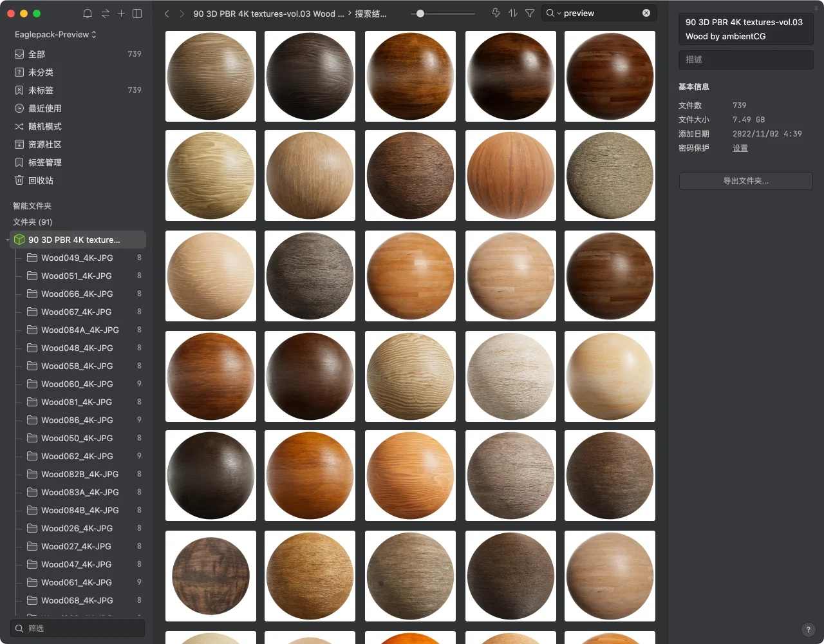Click the 7.49 GB file size value
The width and height of the screenshot is (824, 644).
[x=749, y=120]
